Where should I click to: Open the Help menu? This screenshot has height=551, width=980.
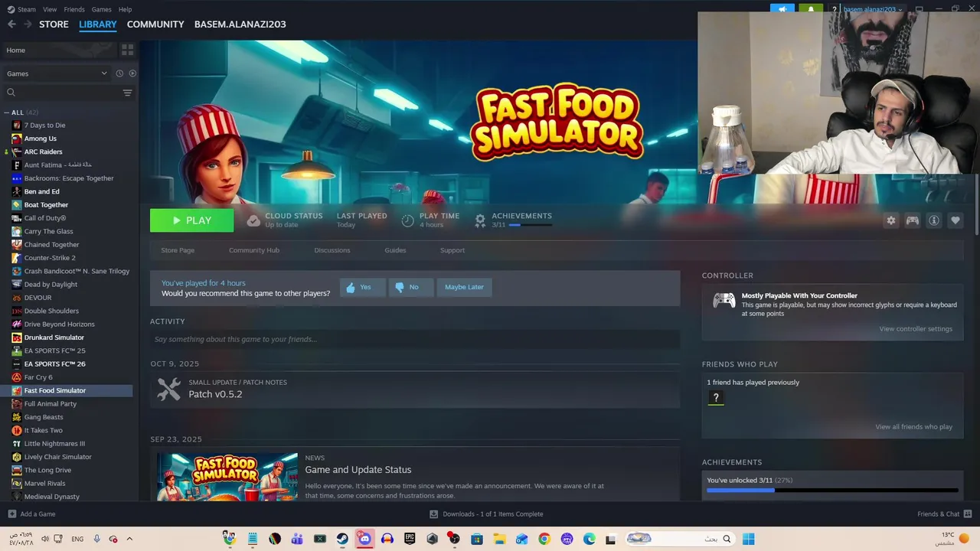(125, 9)
